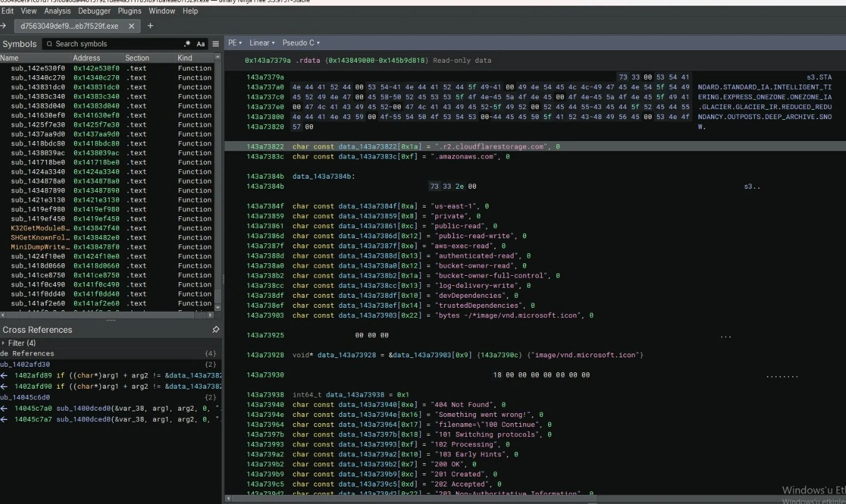This screenshot has height=504, width=846.
Task: Open the View menu
Action: pyautogui.click(x=29, y=11)
